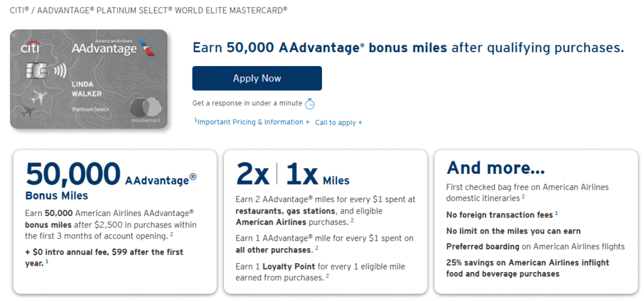644x301 pixels.
Task: Click the '50,000 AAdvantage Bonus Miles' panel heading
Action: 111,180
